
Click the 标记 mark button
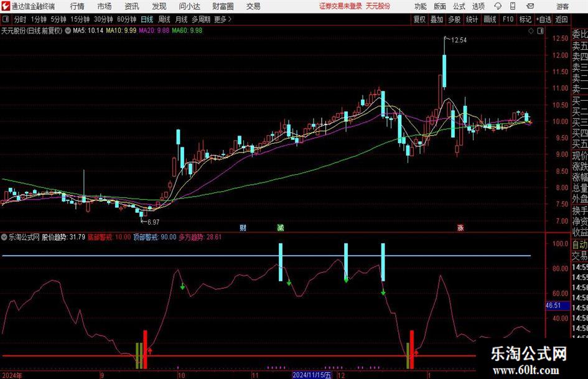point(525,19)
